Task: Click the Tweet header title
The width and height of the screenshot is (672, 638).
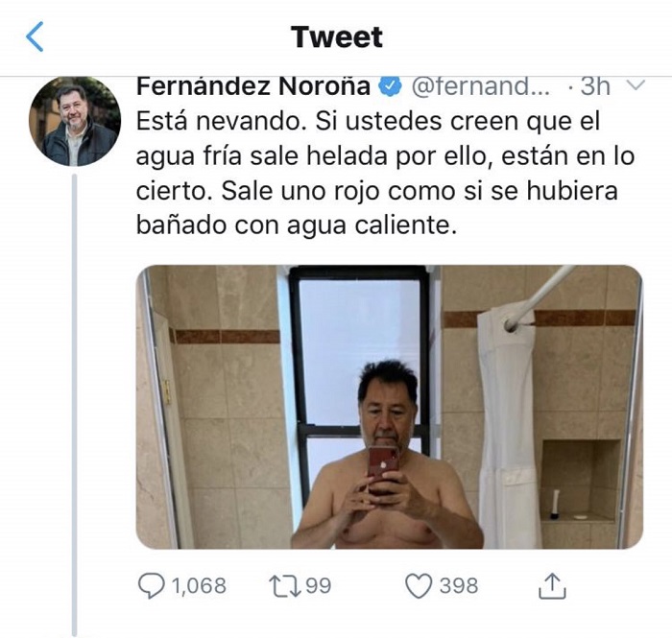Action: click(x=336, y=37)
